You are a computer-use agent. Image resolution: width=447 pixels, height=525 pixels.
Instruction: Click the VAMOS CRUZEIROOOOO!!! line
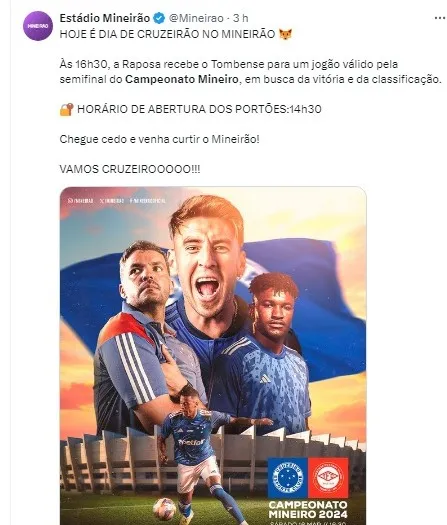pos(130,169)
